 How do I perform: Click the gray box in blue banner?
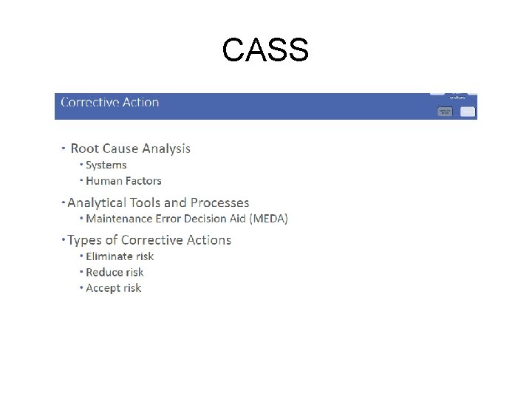tap(445, 112)
